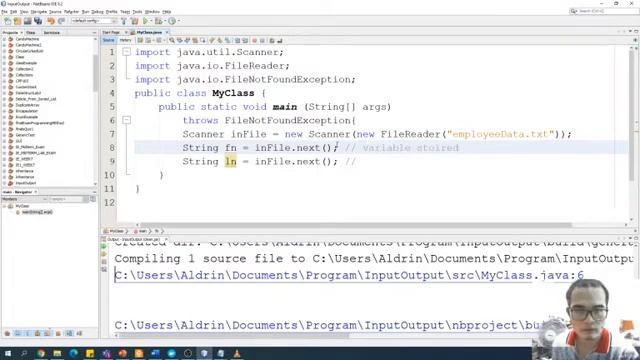
Task: Click the Stop icon in Output sidebar
Action: (104, 262)
